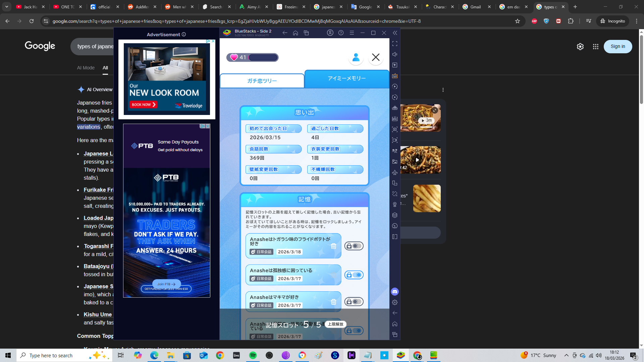
Task: Open the Chrome tab search dropdown
Action: pyautogui.click(x=6, y=7)
